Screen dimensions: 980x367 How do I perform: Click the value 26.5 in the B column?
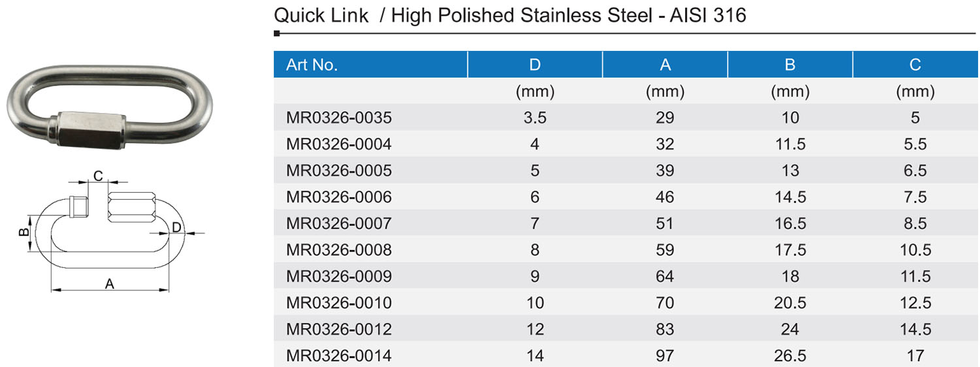pyautogui.click(x=790, y=356)
